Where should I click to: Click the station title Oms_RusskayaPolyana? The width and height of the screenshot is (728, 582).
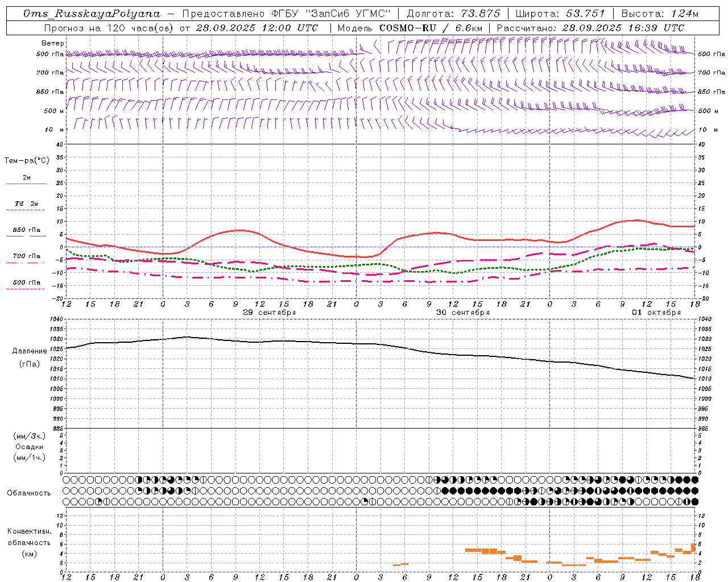tap(92, 14)
